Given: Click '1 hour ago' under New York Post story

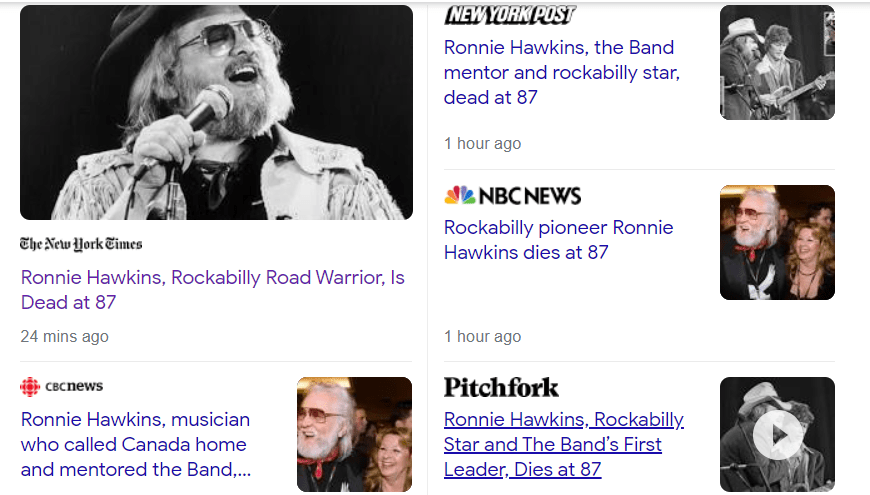Looking at the screenshot, I should (x=482, y=144).
